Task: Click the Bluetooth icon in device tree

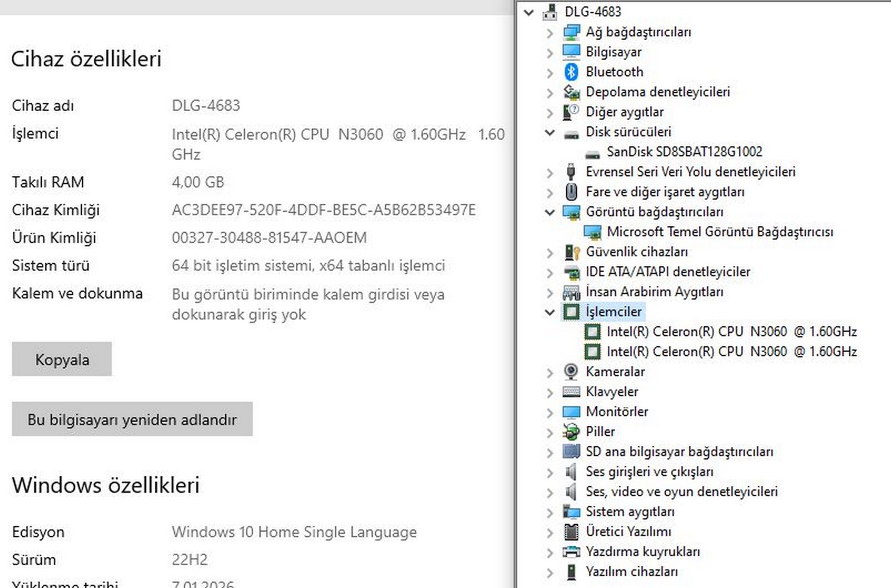Action: [x=571, y=72]
